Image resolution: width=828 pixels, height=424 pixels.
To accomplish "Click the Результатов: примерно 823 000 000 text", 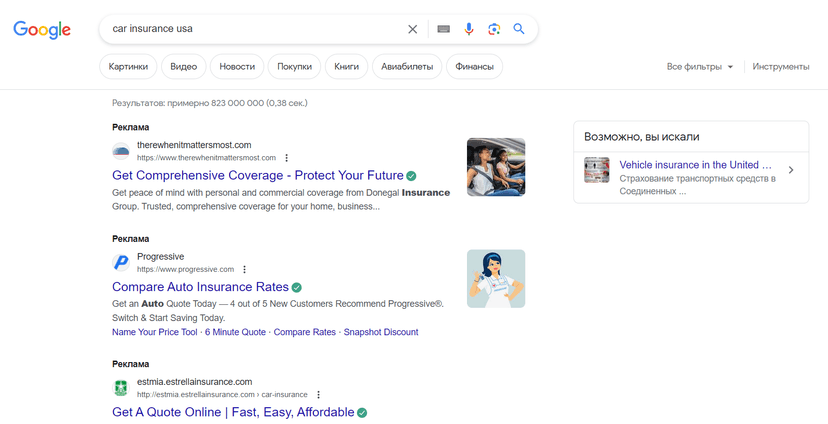I will [x=210, y=103].
